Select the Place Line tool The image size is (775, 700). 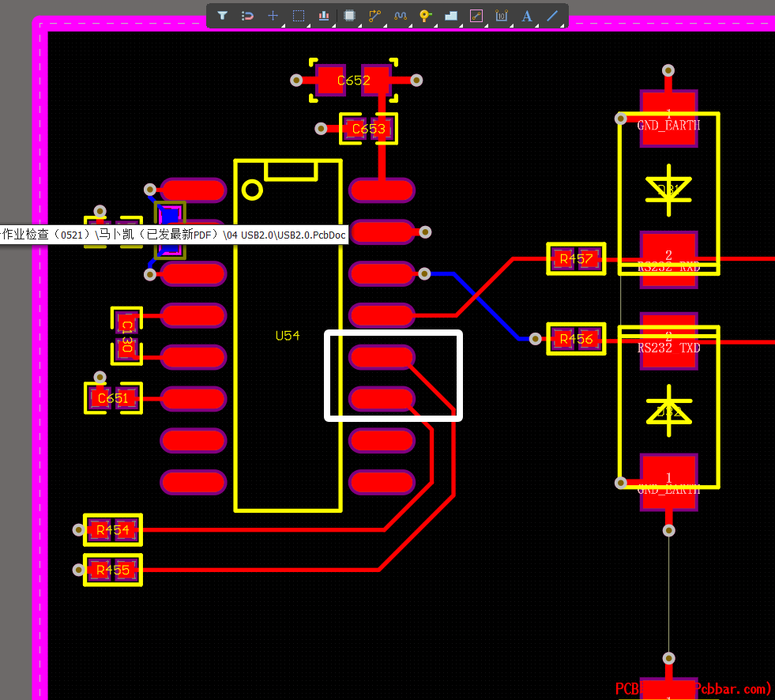(552, 16)
